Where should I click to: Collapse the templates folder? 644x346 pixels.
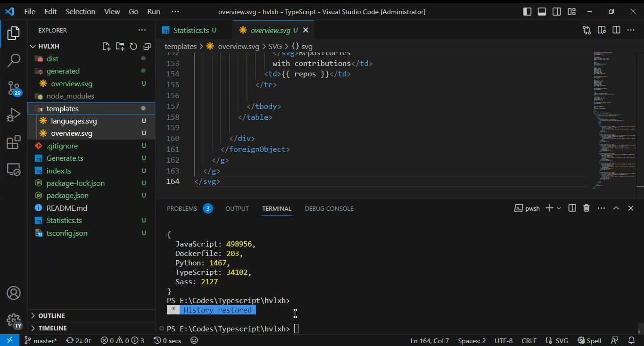tap(91, 108)
